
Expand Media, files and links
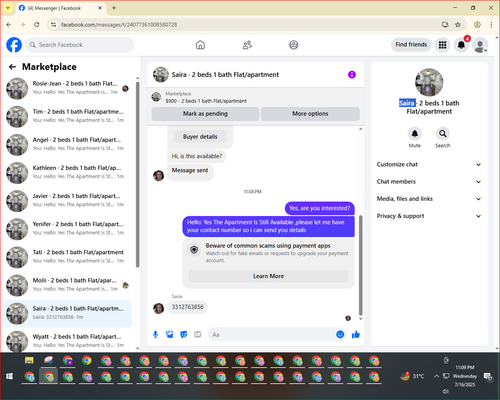point(429,199)
